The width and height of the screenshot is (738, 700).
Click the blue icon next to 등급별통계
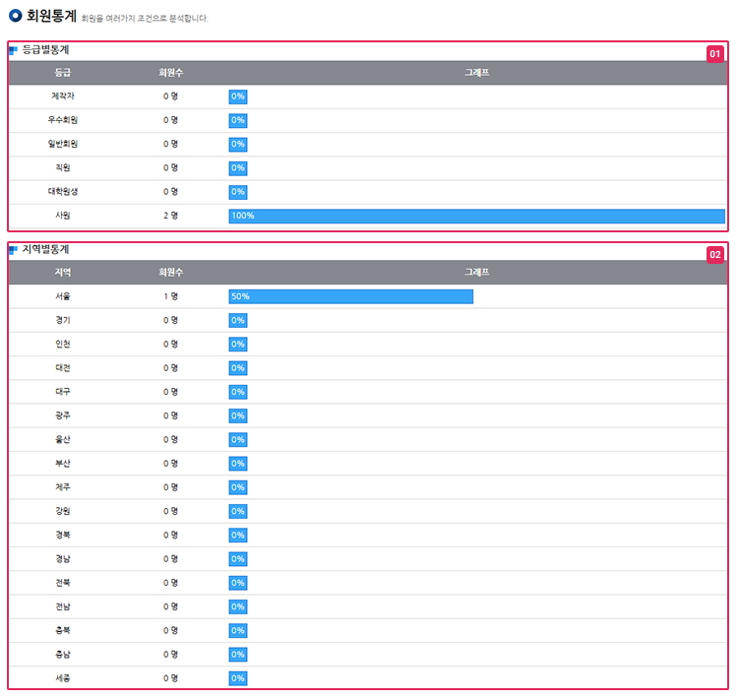point(13,50)
